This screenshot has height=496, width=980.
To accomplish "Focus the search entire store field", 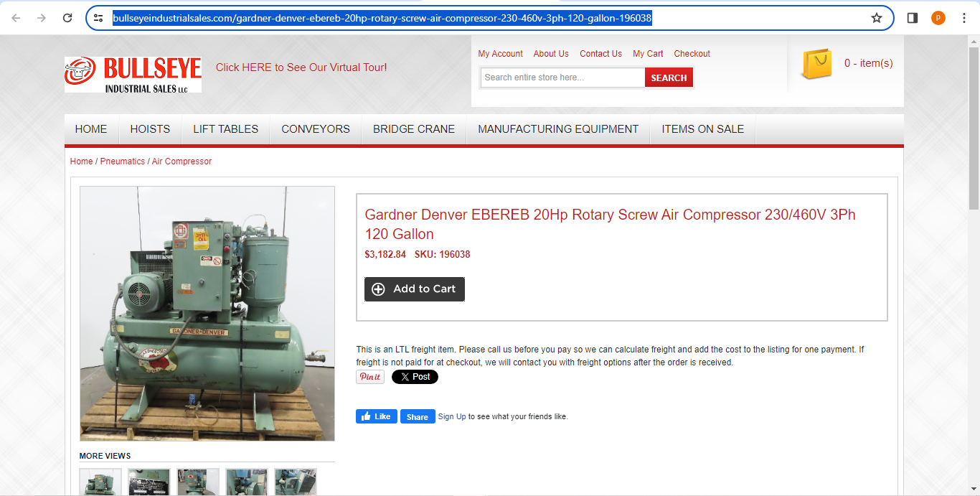I will pos(562,78).
